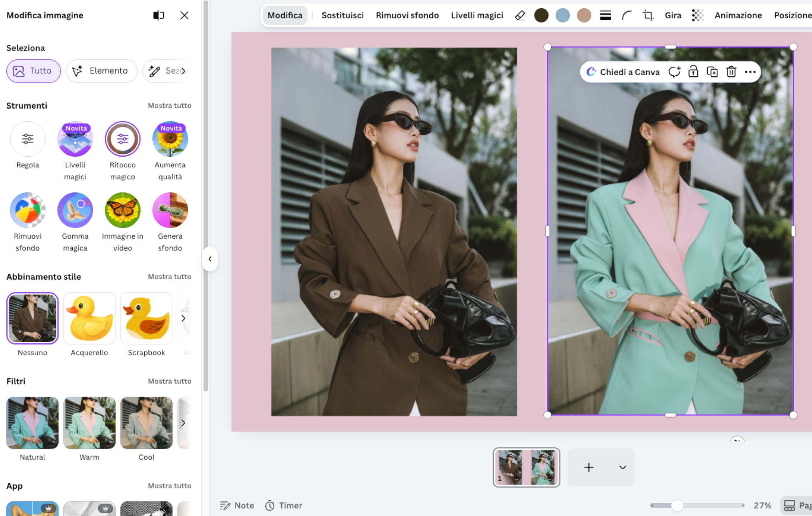Apply the Acquerello style
Viewport: 812px width, 516px height.
(89, 318)
